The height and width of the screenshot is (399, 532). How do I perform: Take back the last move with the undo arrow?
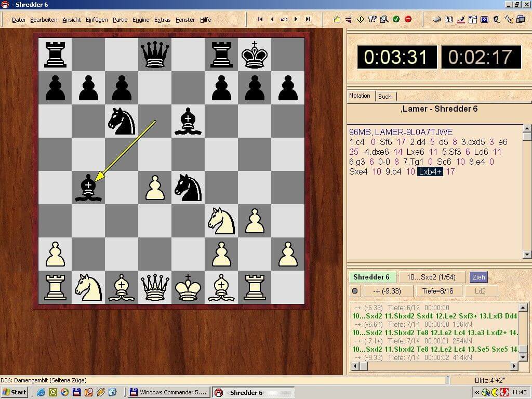[x=284, y=19]
